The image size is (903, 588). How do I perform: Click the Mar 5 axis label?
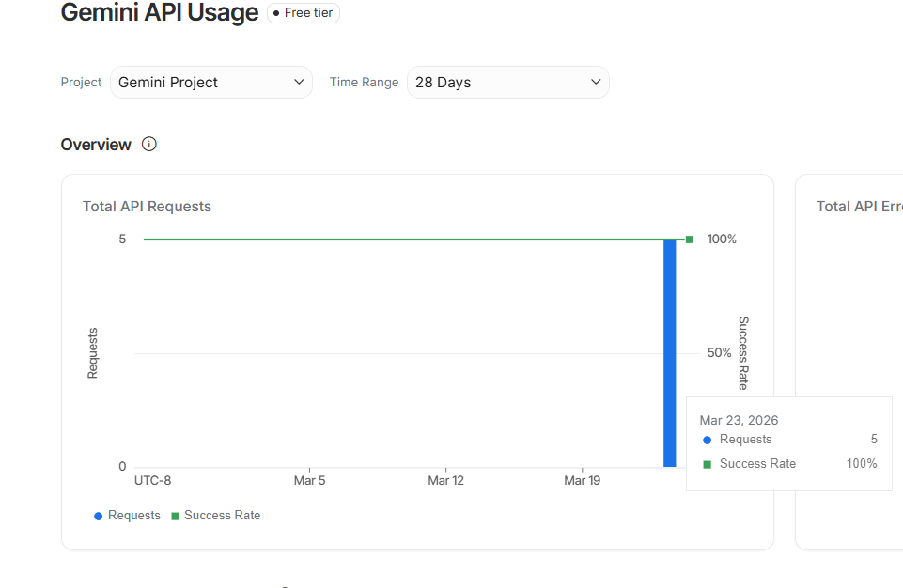click(310, 480)
